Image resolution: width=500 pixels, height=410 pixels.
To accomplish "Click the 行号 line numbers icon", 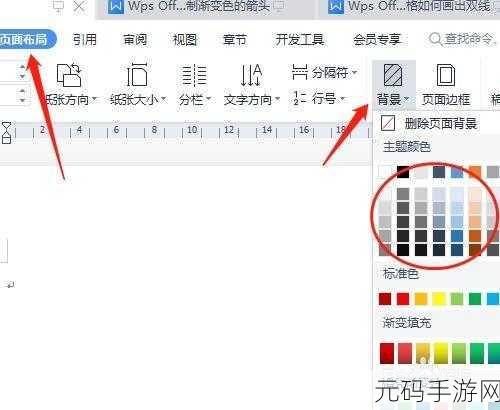I will (x=300, y=99).
